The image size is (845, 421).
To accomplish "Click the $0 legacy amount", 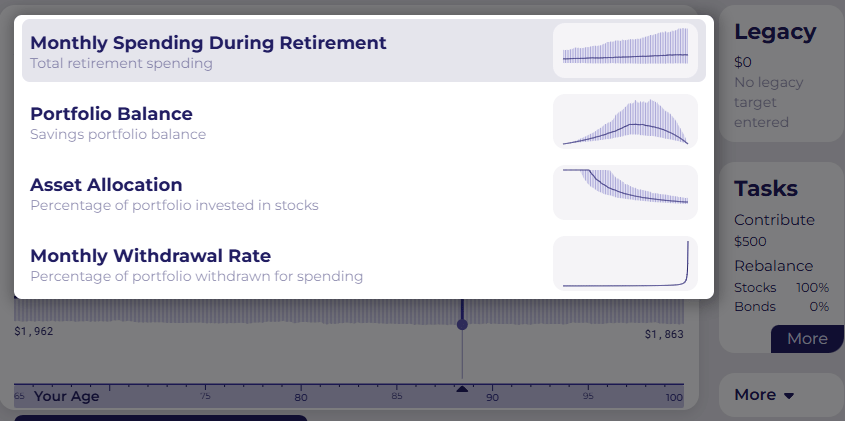I will coord(743,62).
